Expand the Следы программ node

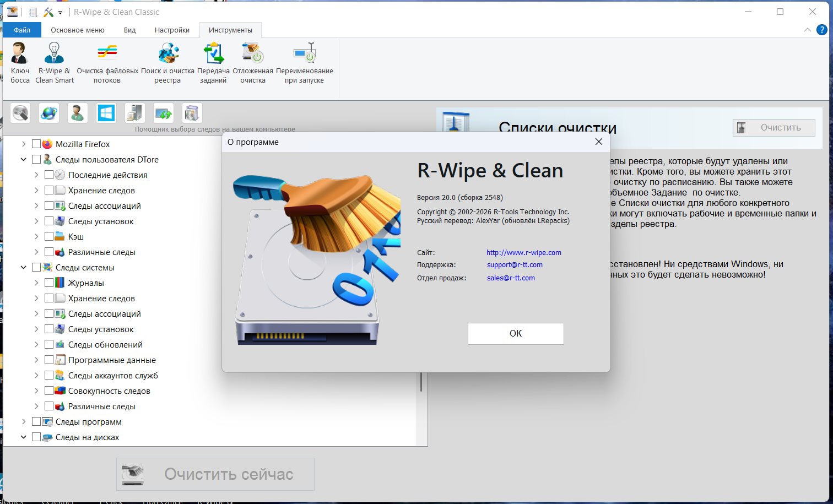24,421
